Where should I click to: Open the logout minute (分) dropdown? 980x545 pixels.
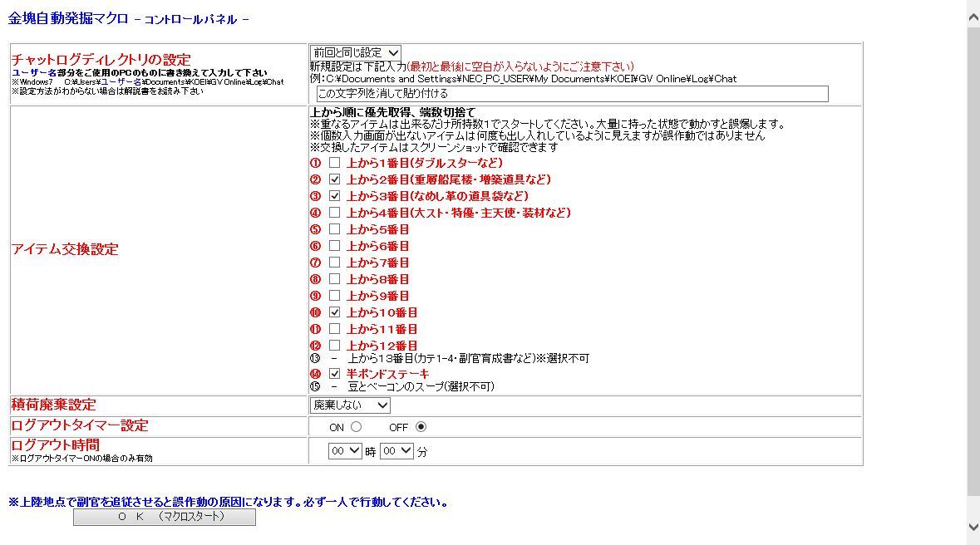coord(396,450)
